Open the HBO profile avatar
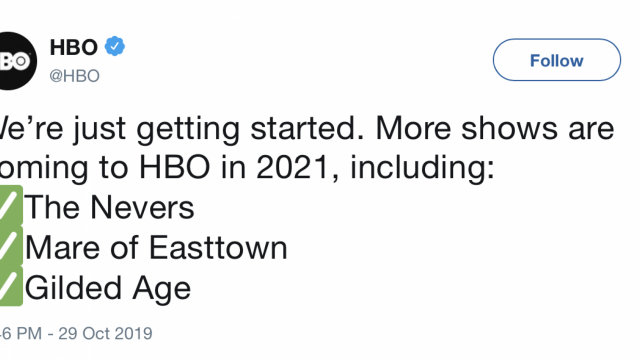This screenshot has width=640, height=360. (16, 61)
